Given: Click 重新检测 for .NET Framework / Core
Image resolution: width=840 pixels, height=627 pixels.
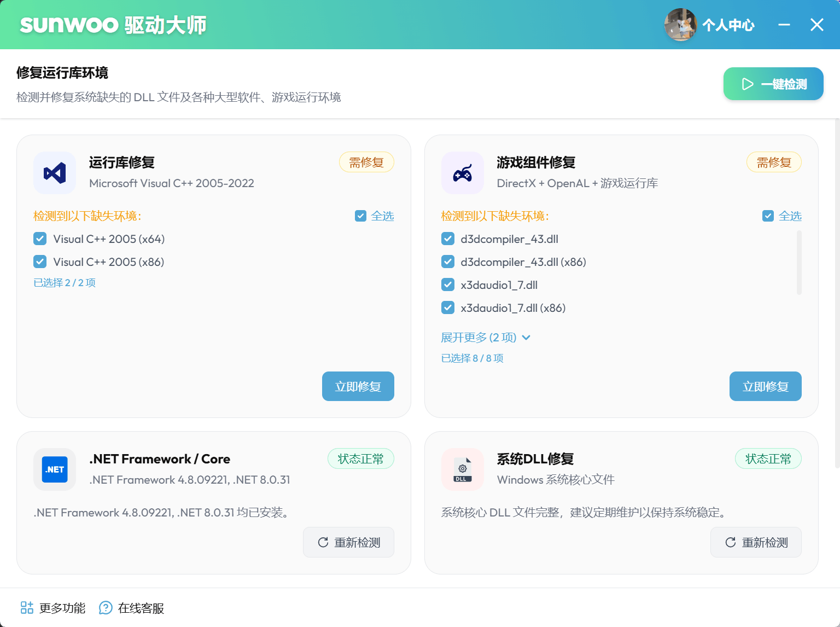Looking at the screenshot, I should 348,542.
